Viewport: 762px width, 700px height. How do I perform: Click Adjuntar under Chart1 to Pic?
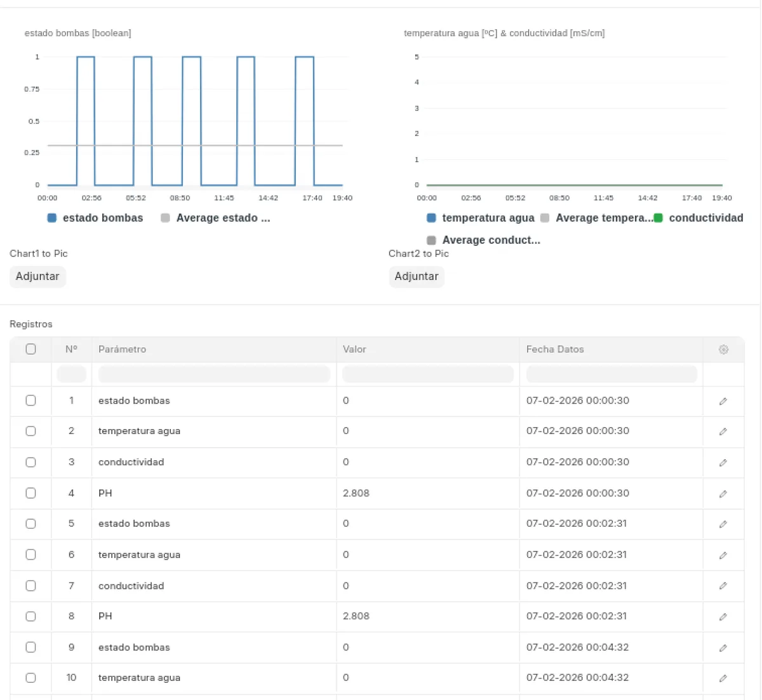coord(37,277)
